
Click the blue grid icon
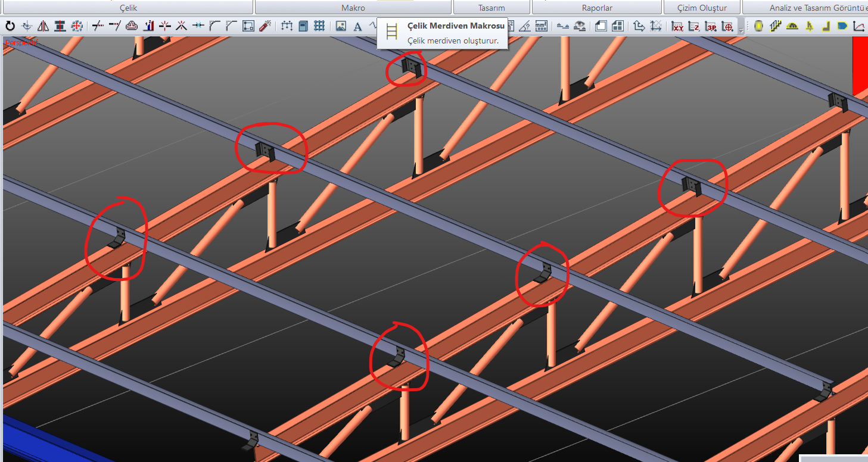point(320,26)
